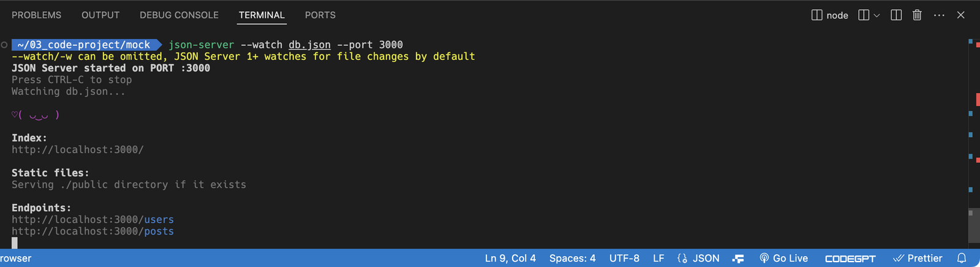Click the terminal's vertical scrollbar thumb
This screenshot has width=980, height=267.
click(x=973, y=225)
